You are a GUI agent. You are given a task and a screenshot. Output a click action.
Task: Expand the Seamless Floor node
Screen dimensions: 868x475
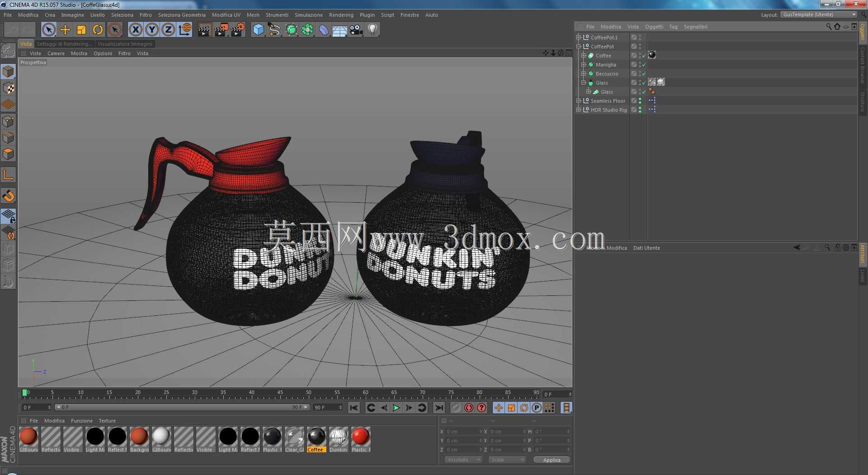coord(579,100)
